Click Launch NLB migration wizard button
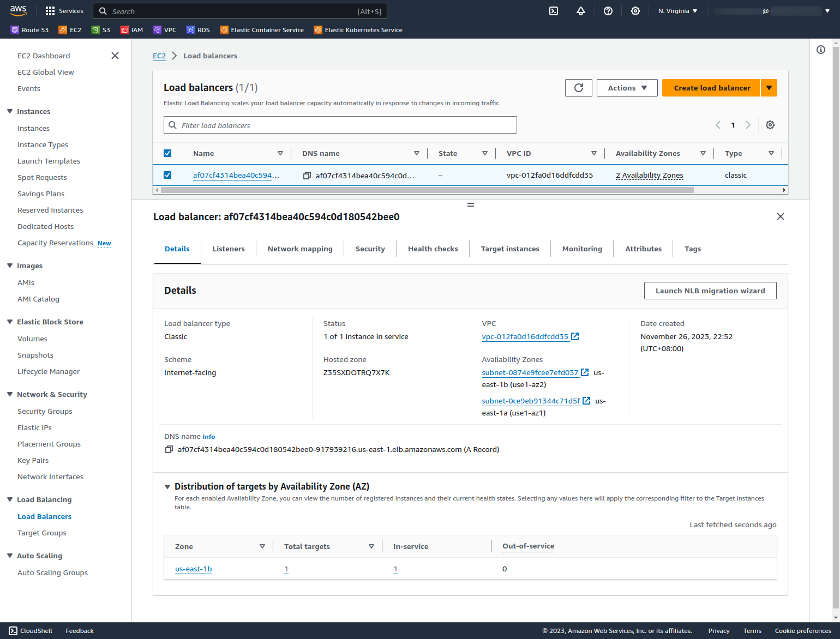The height and width of the screenshot is (639, 840). tap(710, 291)
